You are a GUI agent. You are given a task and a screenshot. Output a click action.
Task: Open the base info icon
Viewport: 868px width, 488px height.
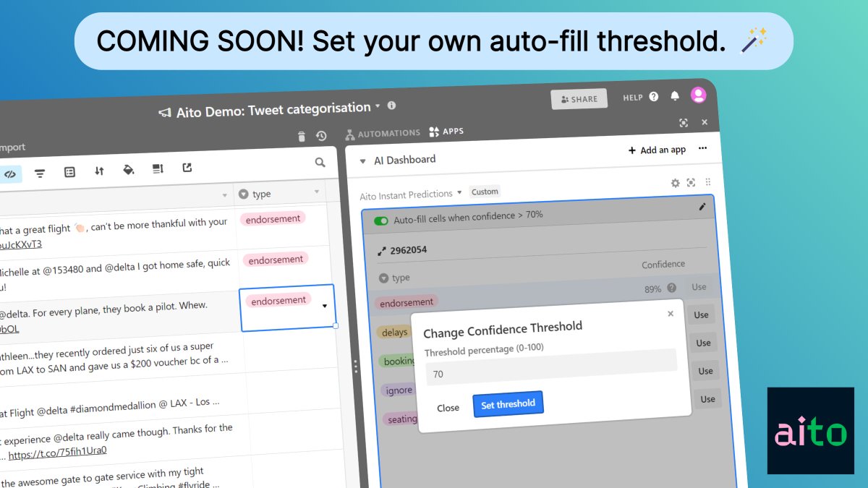(x=391, y=106)
